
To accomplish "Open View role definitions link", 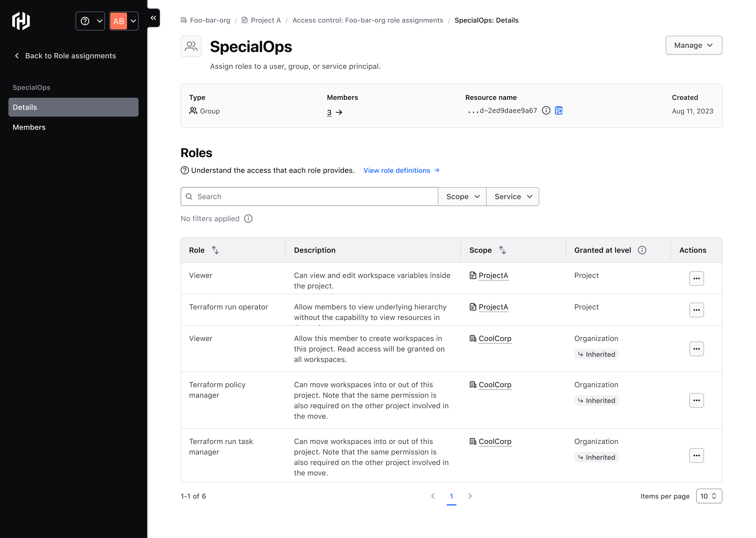I will pyautogui.click(x=401, y=170).
